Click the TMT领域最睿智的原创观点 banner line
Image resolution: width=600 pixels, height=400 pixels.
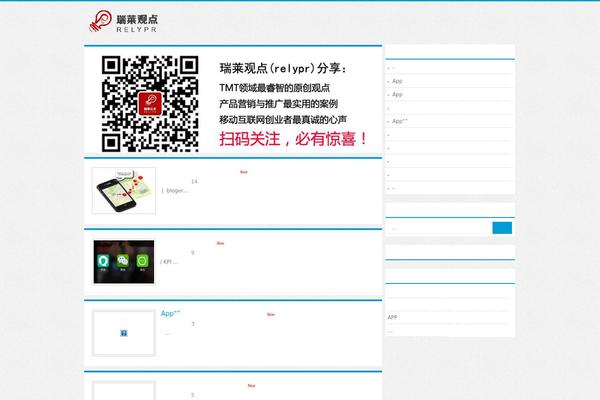pos(274,88)
